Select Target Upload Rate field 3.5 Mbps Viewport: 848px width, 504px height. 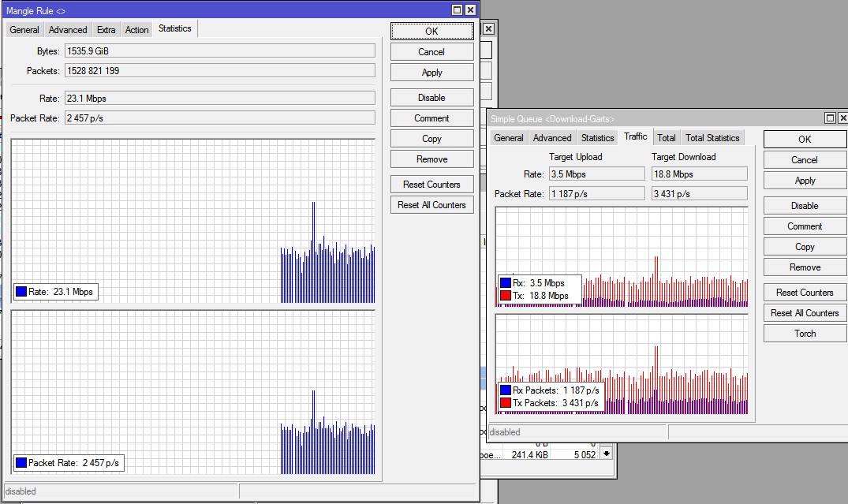click(597, 174)
